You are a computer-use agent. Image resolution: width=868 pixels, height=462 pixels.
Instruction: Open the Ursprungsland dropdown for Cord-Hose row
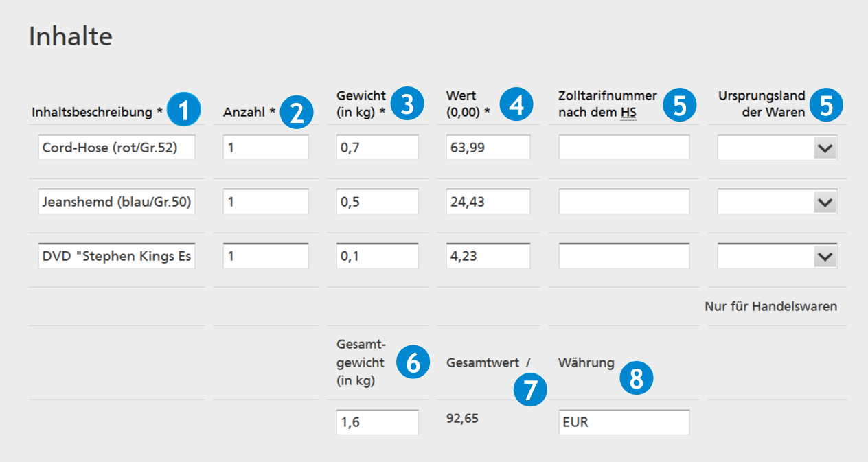click(825, 148)
